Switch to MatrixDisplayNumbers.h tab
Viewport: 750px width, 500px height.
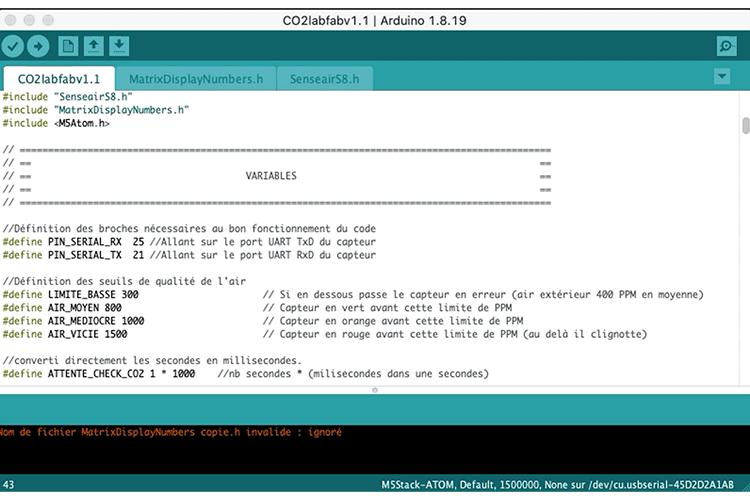pyautogui.click(x=196, y=79)
